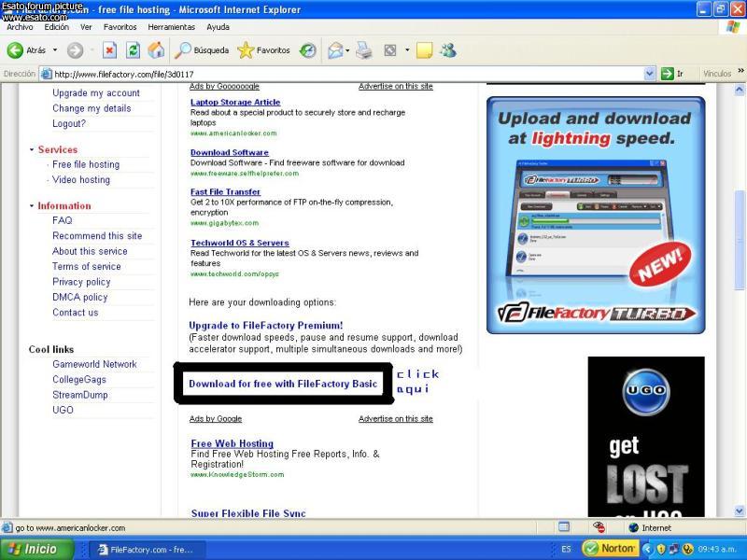
Task: Open the Atrás history dropdown arrow
Action: pyautogui.click(x=55, y=50)
